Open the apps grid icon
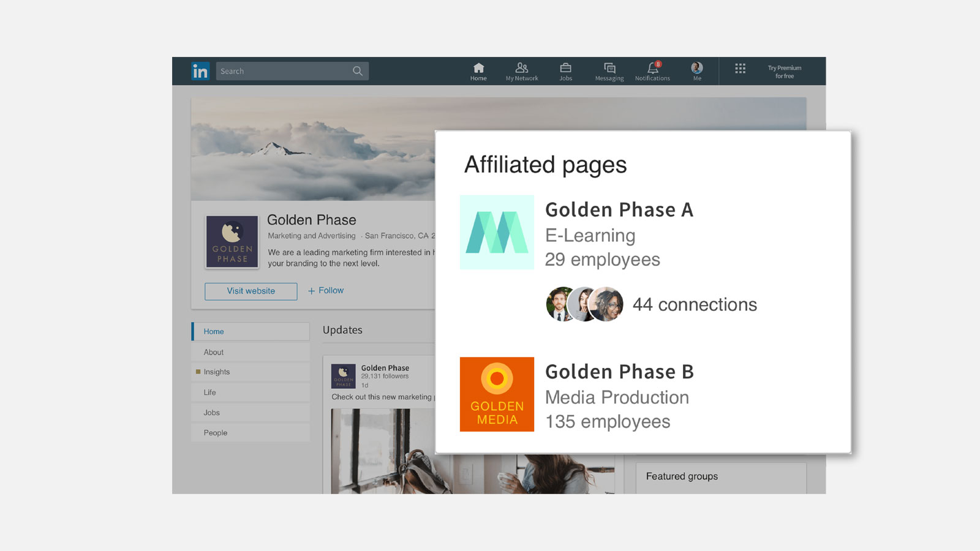Viewport: 980px width, 551px height. coord(740,69)
